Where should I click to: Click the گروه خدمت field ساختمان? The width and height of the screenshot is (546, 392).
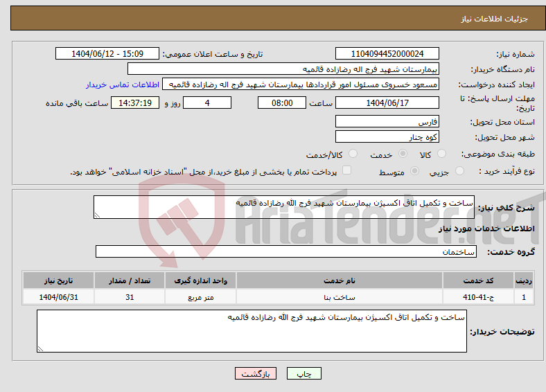(x=286, y=251)
